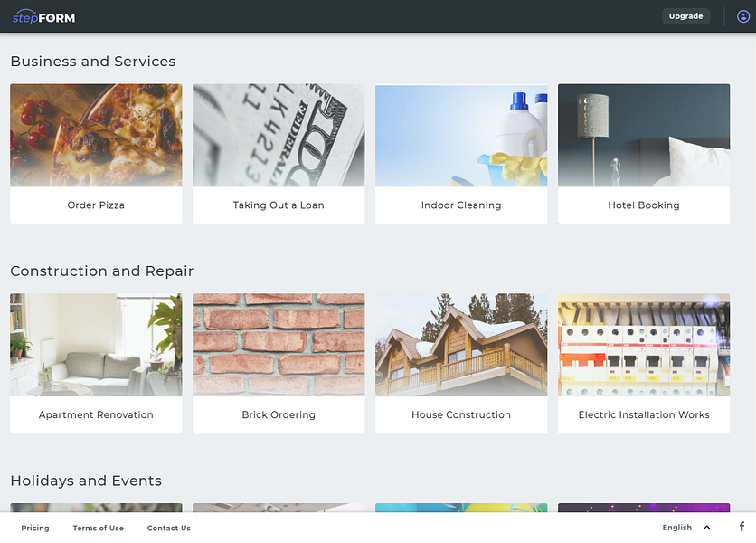Click the Upgrade button
This screenshot has height=543, width=756.
coord(685,16)
